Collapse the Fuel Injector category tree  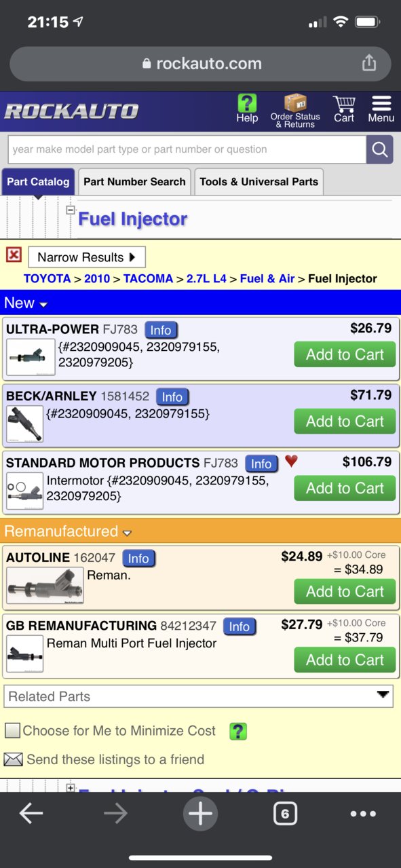point(70,210)
